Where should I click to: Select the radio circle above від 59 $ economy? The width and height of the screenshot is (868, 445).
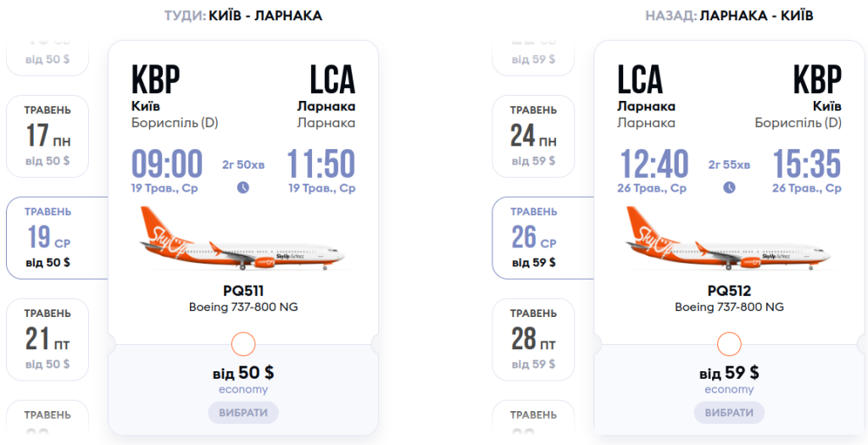click(729, 344)
